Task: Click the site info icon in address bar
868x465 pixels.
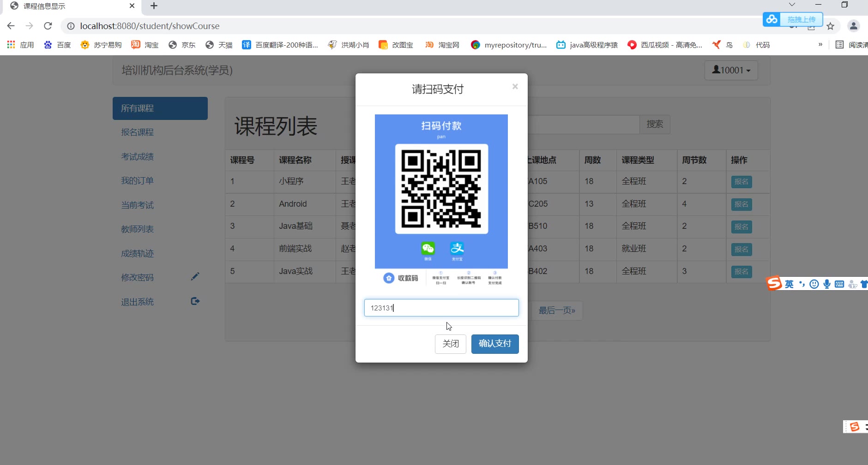Action: [71, 26]
